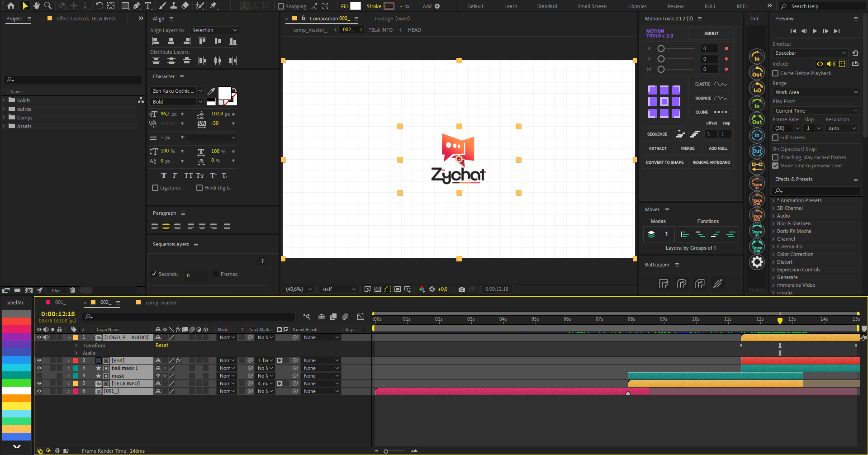Click the Search Help input field
868x455 pixels.
[x=822, y=6]
